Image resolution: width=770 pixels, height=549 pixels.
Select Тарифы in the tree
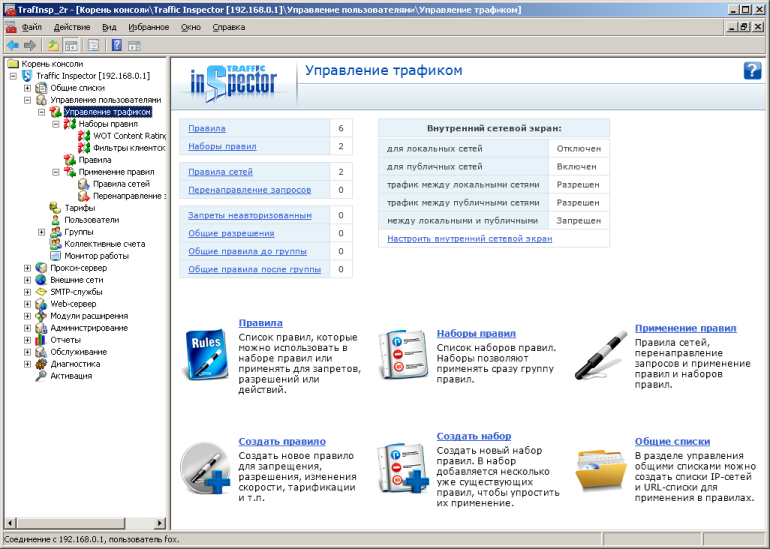point(80,208)
